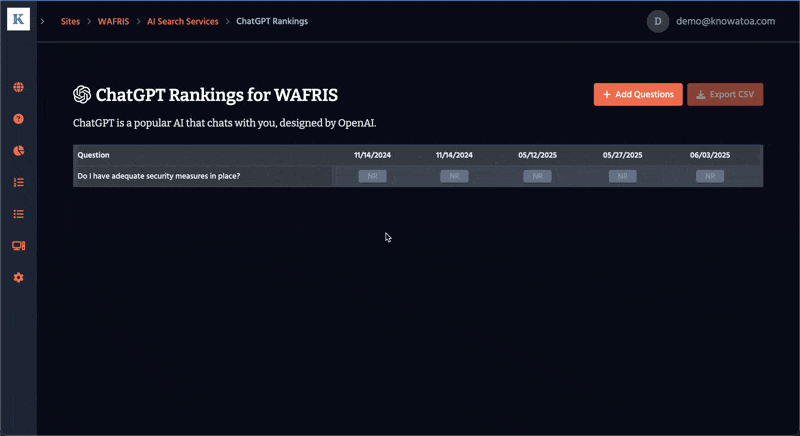Click the second 11/14/2024 column header
This screenshot has width=800, height=436.
[454, 155]
